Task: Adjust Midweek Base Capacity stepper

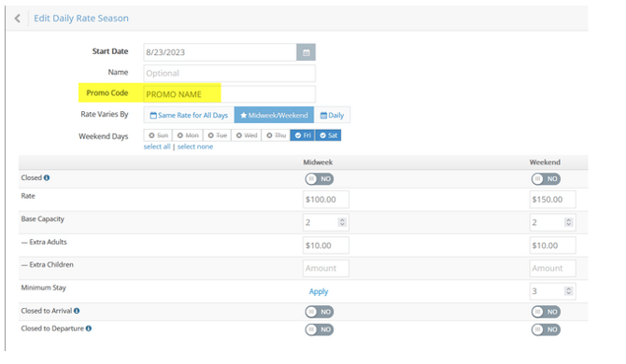Action: click(342, 222)
